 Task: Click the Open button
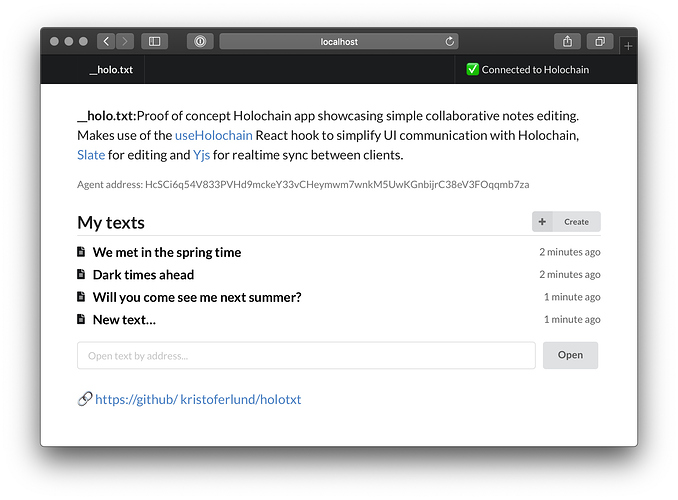pyautogui.click(x=570, y=355)
